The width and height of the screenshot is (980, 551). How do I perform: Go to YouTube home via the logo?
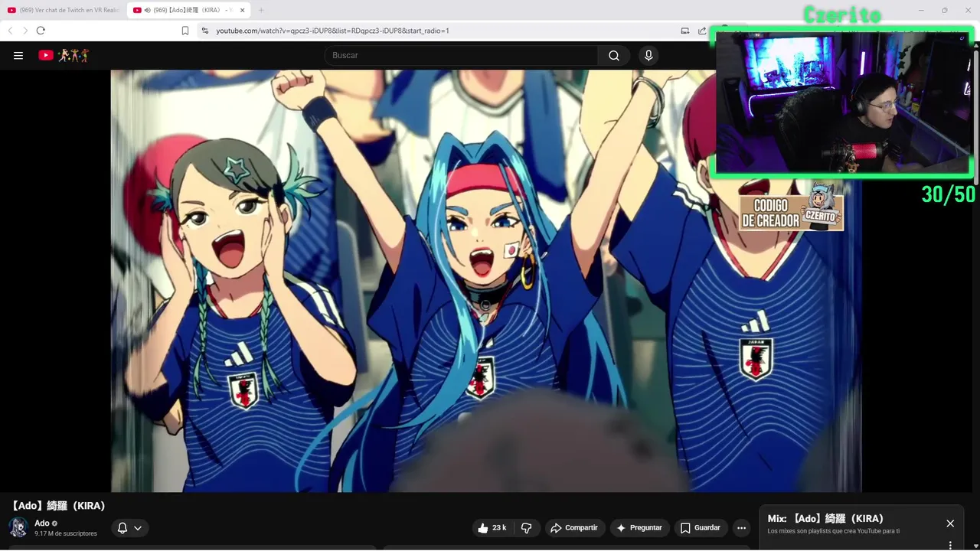coord(64,55)
